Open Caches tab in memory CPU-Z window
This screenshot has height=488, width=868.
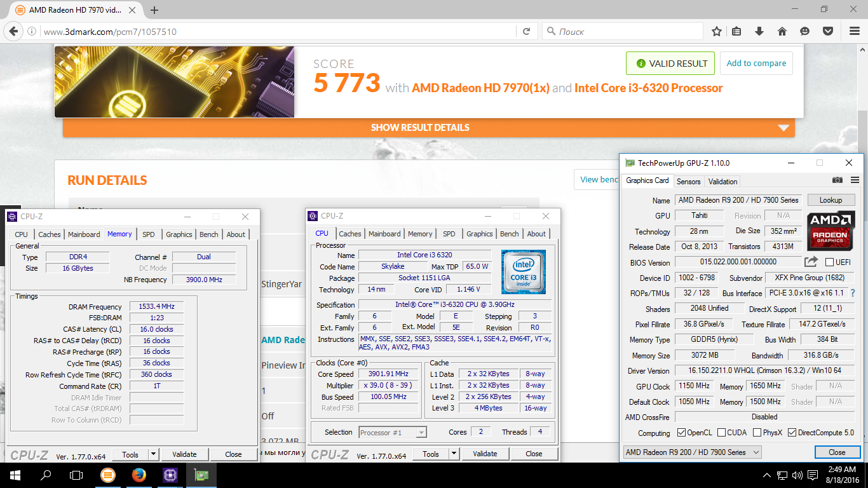pyautogui.click(x=49, y=234)
